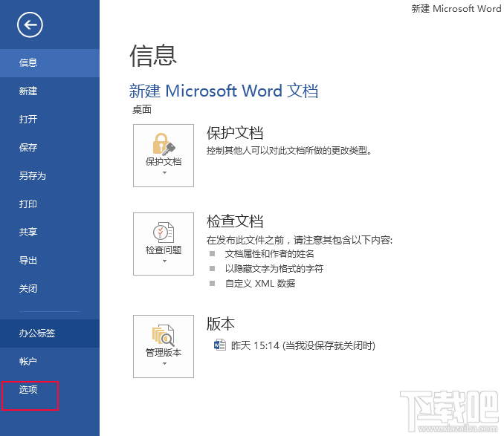The height and width of the screenshot is (436, 504).
Task: Click 关闭 in the sidebar
Action: click(x=50, y=289)
